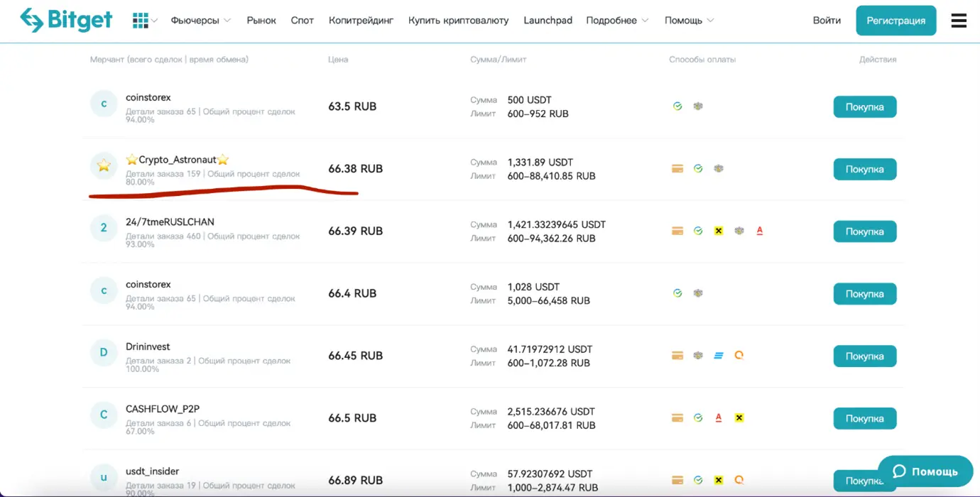Click bank card icon in Crypto_Astronaut row
This screenshot has height=497, width=980.
pos(677,169)
